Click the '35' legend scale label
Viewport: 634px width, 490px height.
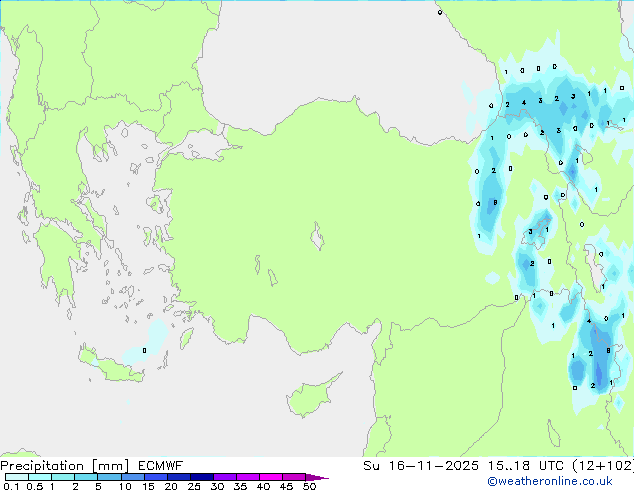coord(240,486)
